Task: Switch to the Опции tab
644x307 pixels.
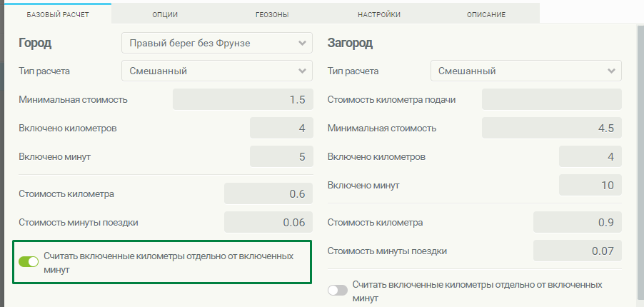Action: pyautogui.click(x=165, y=14)
